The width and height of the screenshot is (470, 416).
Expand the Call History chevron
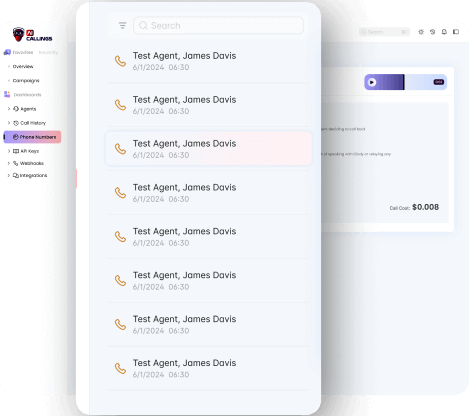9,123
